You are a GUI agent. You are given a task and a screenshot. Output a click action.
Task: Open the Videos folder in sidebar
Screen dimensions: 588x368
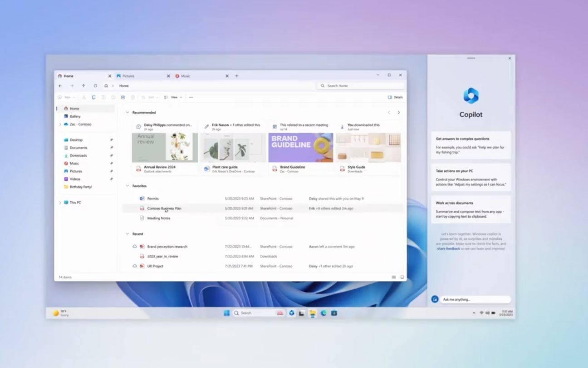click(75, 179)
